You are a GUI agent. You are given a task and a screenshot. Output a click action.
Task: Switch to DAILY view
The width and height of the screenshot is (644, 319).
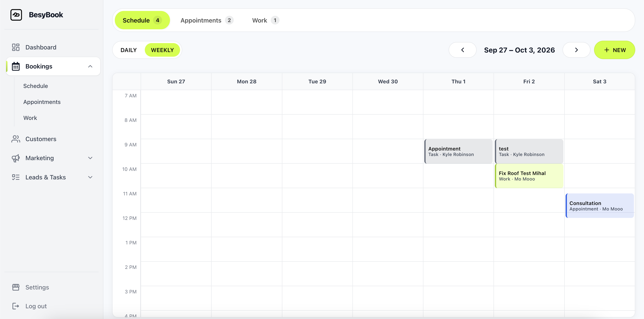click(129, 50)
